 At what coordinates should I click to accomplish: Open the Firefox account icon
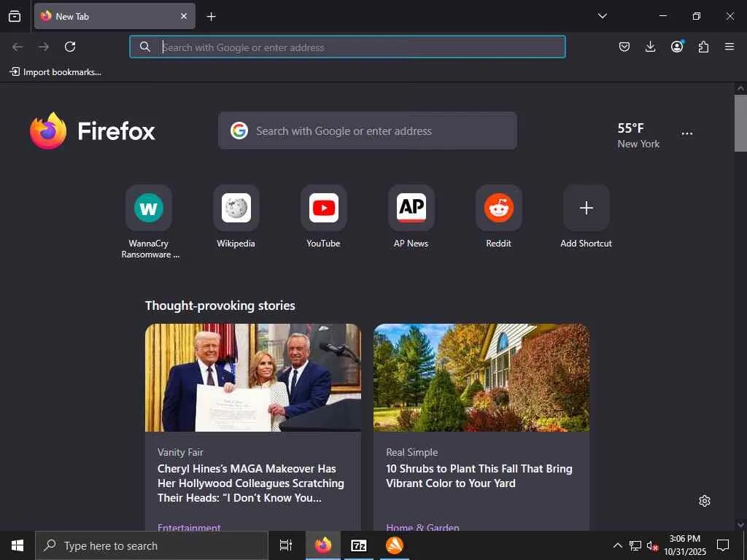[x=677, y=46]
